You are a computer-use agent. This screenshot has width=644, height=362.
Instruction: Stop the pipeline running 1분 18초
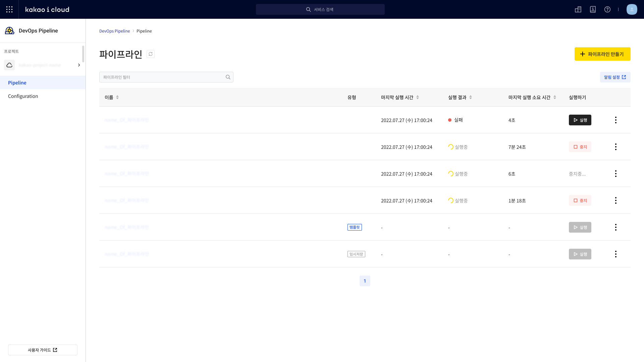[580, 200]
